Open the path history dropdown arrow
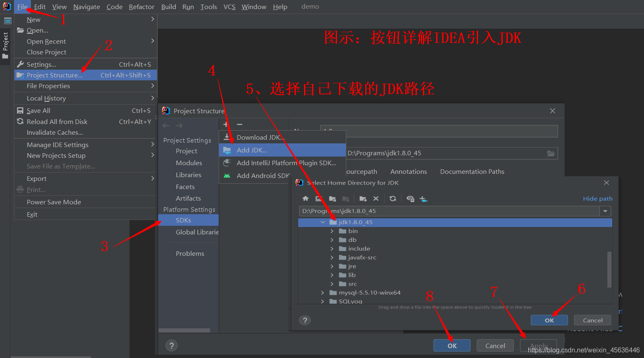The image size is (644, 358). 605,211
